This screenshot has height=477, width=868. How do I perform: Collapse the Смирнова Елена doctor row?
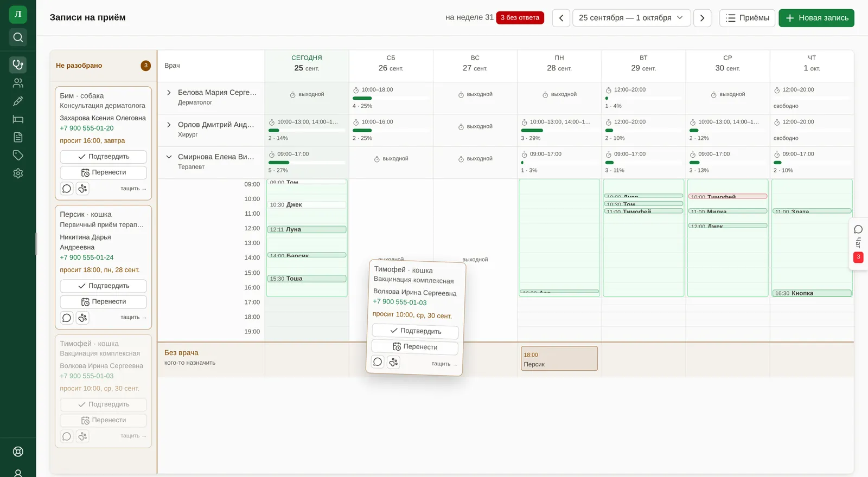[x=169, y=157]
